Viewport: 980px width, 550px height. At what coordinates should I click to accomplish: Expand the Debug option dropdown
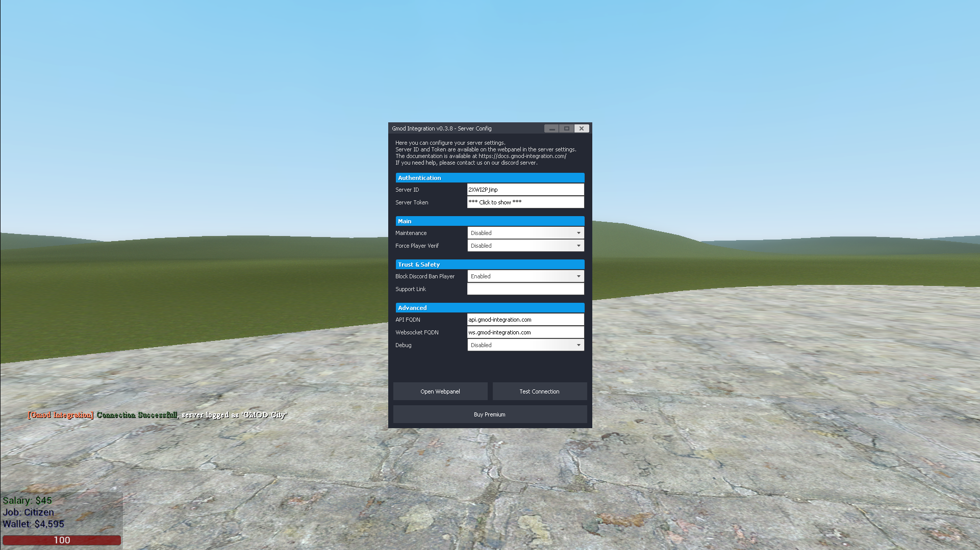tap(525, 345)
